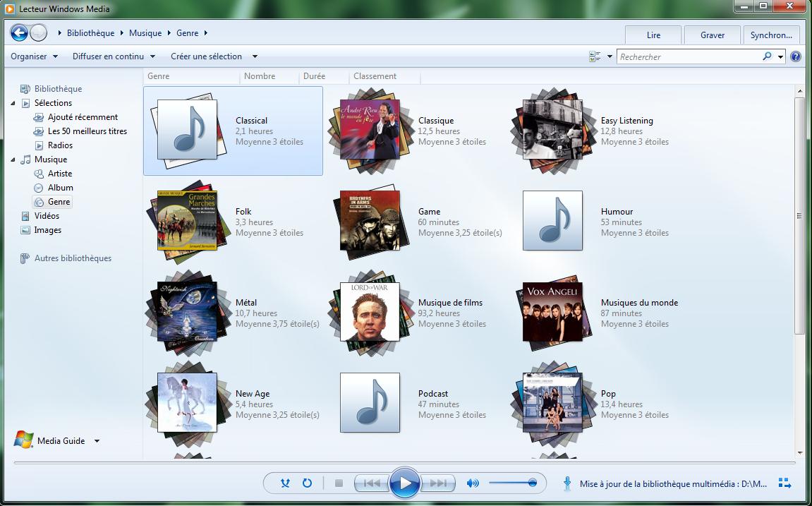812x506 pixels.
Task: Click the Bibliothèque icon in sidebar
Action: [x=25, y=89]
